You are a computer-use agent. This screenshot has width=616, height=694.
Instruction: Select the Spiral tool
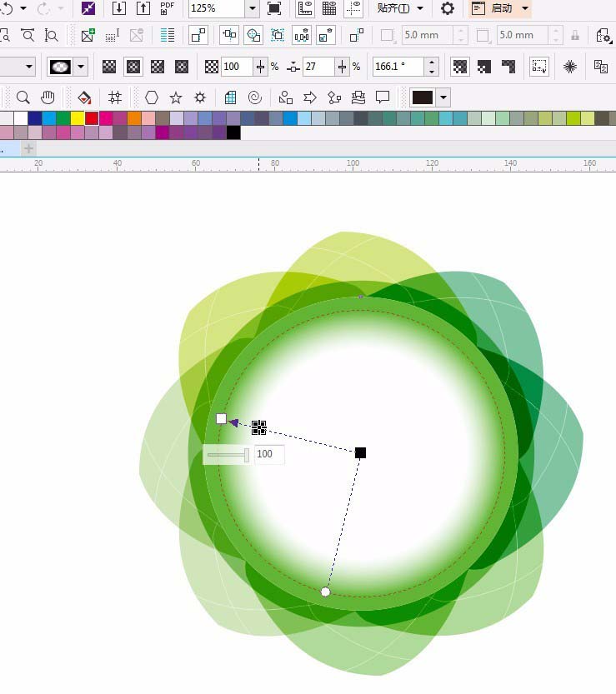click(254, 97)
